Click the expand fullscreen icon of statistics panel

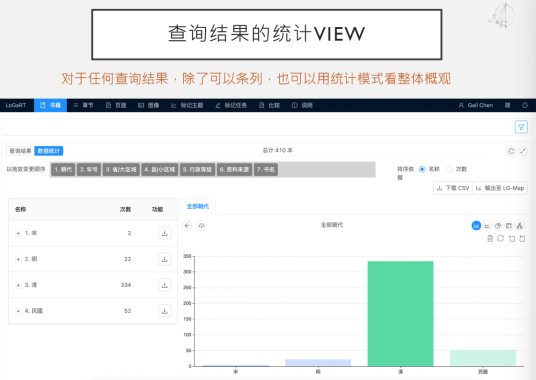[523, 151]
